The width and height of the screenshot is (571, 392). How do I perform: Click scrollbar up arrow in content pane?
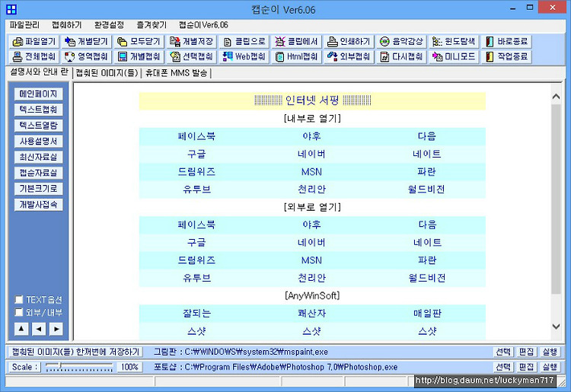[x=556, y=97]
